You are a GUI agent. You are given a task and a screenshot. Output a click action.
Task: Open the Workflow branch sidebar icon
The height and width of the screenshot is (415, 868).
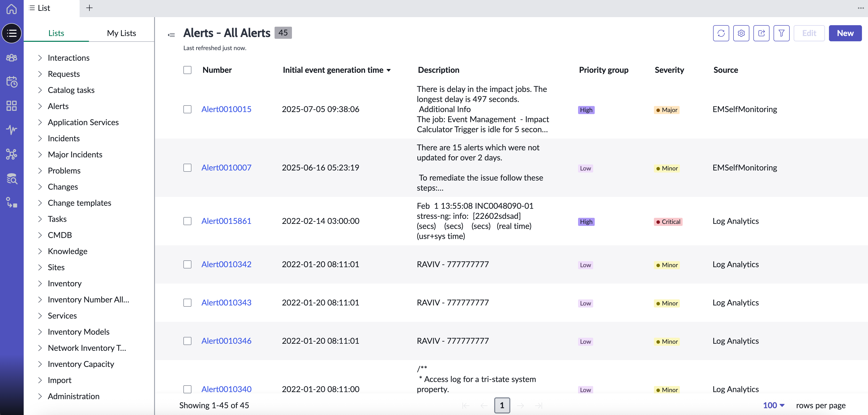11,202
